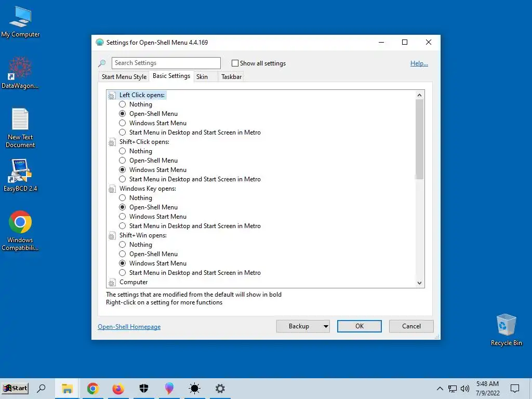This screenshot has height=399, width=532.
Task: Click the Shift+Click opens setting icon
Action: pos(112,142)
